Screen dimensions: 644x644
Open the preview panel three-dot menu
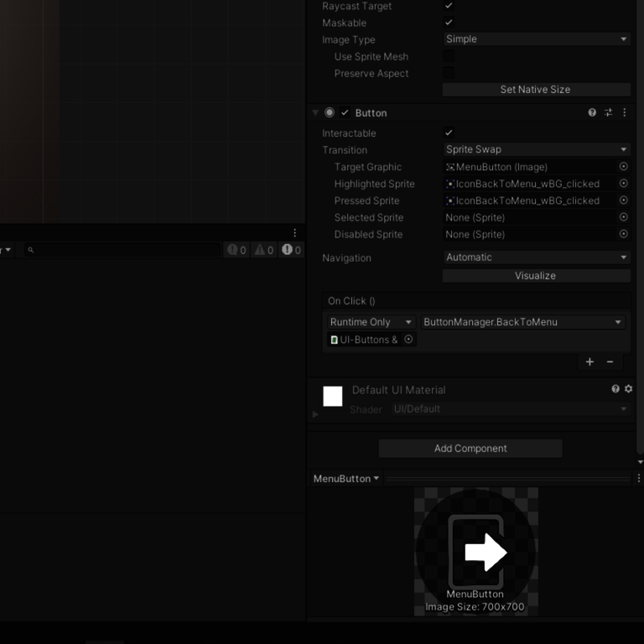(x=639, y=478)
